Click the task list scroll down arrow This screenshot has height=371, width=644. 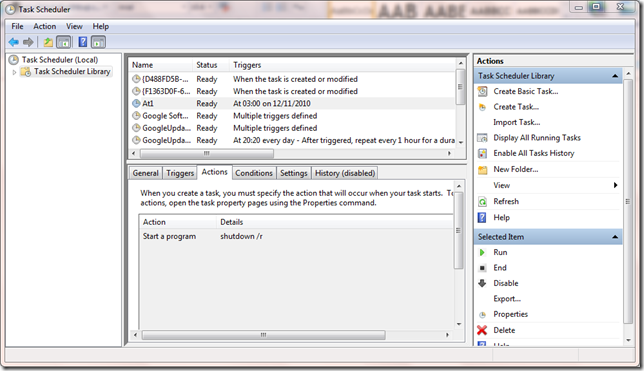pyautogui.click(x=460, y=142)
